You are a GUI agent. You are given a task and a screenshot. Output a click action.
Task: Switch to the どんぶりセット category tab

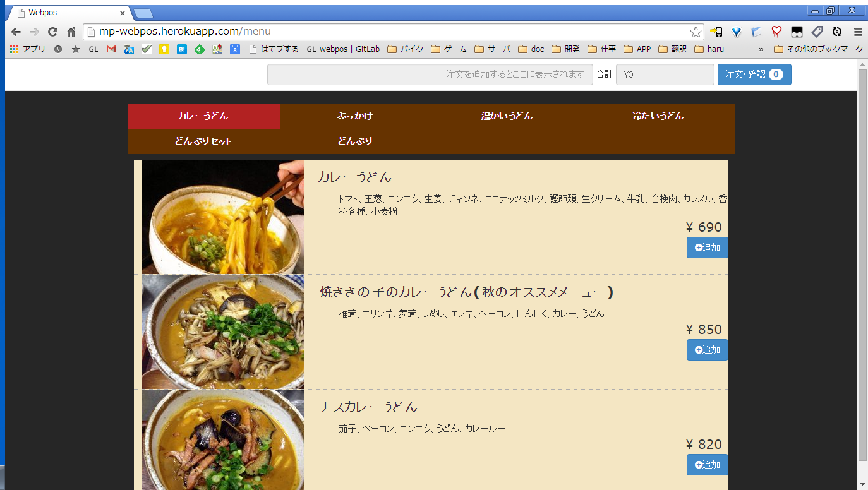[203, 141]
